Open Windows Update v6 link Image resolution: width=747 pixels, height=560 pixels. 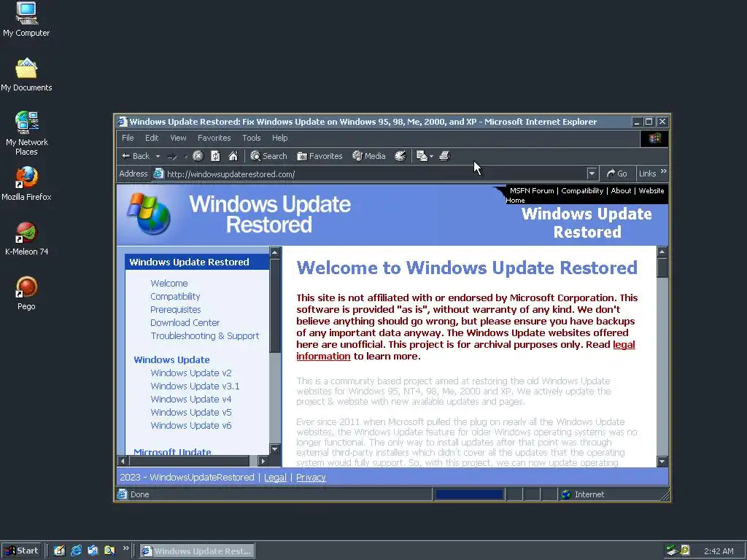coord(191,426)
